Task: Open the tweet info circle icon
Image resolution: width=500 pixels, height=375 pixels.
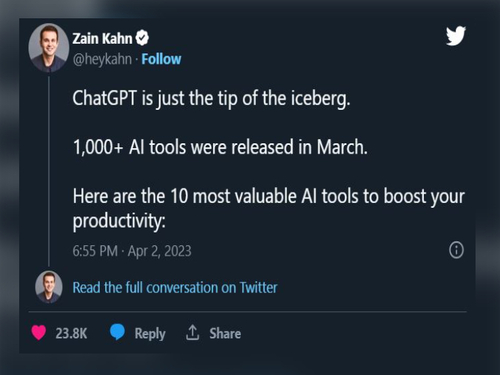Action: [456, 250]
